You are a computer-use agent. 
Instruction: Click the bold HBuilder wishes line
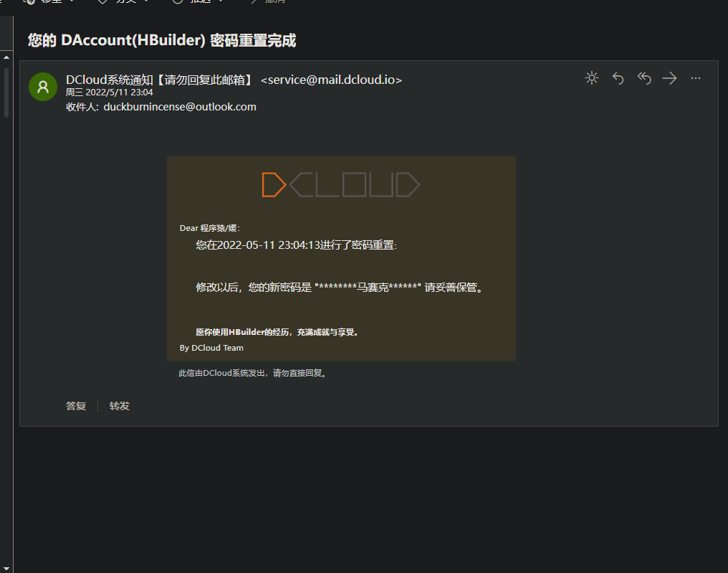[x=277, y=332]
